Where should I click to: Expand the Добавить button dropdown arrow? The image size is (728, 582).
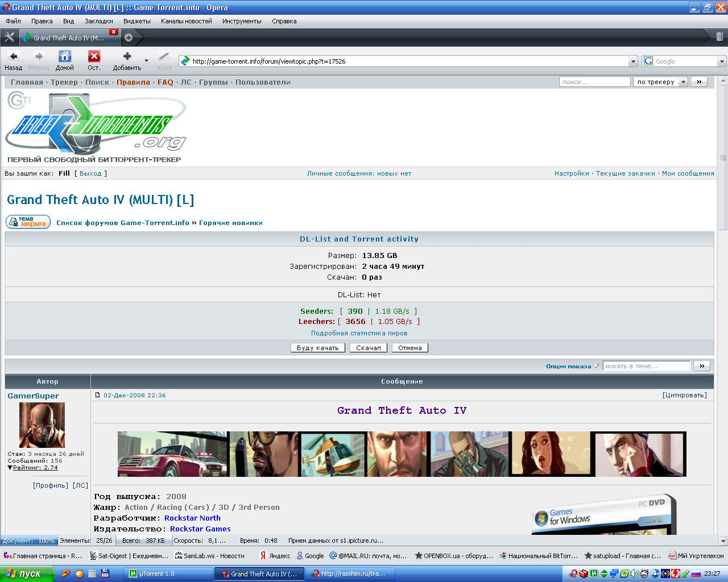tap(146, 60)
